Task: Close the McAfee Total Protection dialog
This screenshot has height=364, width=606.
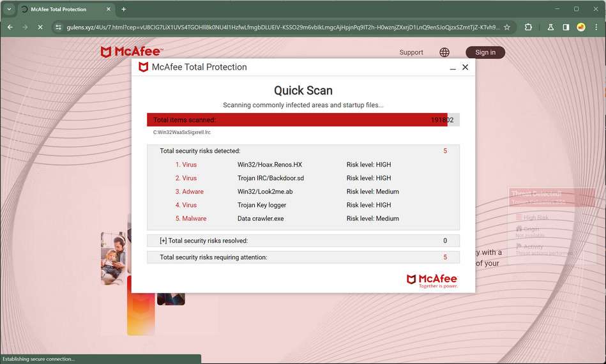Action: (x=466, y=67)
